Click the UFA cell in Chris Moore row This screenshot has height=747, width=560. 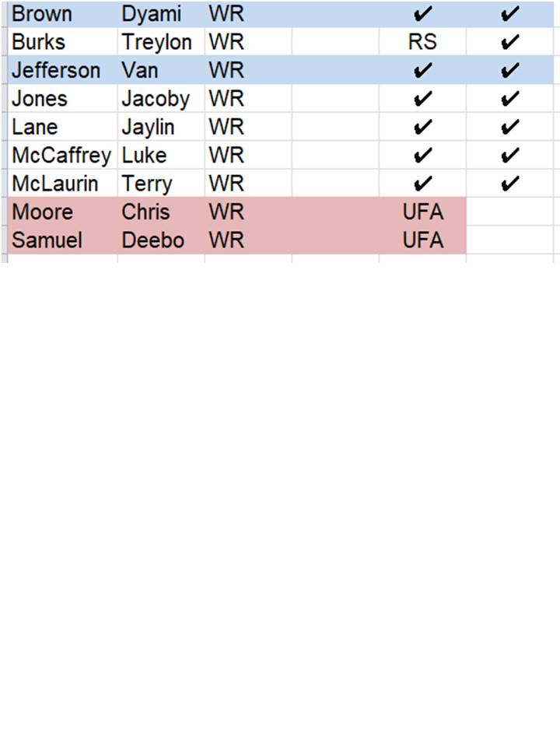422,212
